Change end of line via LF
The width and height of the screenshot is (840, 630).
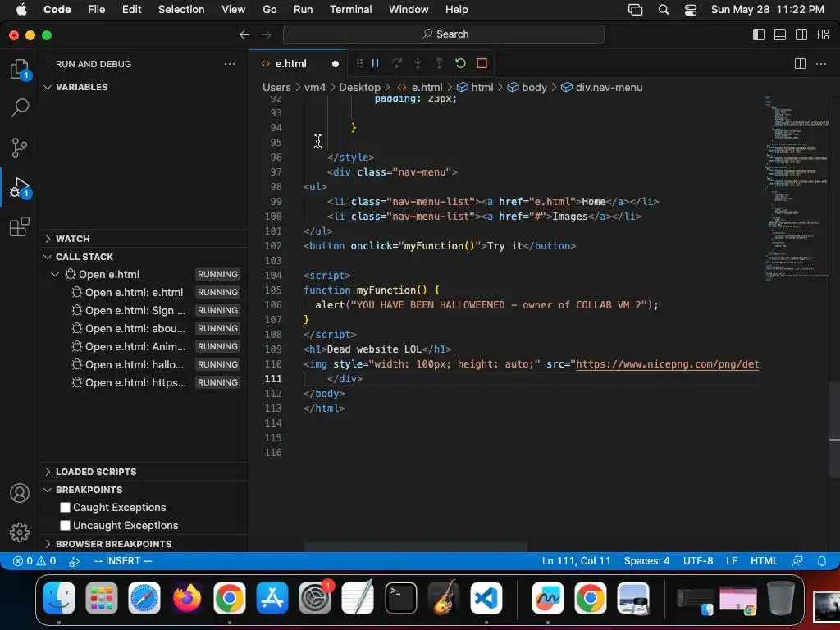(732, 561)
